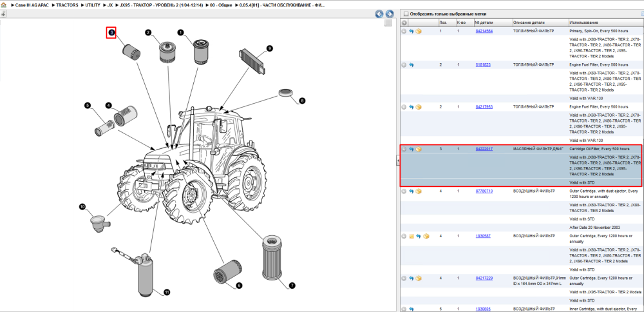Open the 'JX95 - ТРАКТОР - УРОВЕНЬ 2' breadcrumb
Screen dimensions: 644x312
[x=161, y=5]
